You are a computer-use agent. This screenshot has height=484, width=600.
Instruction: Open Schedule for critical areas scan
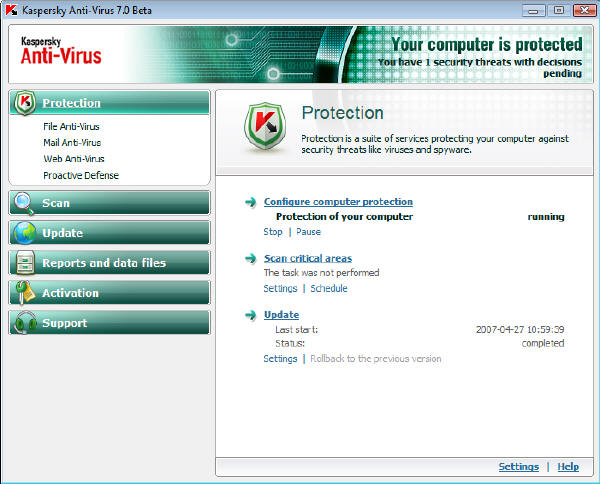329,288
